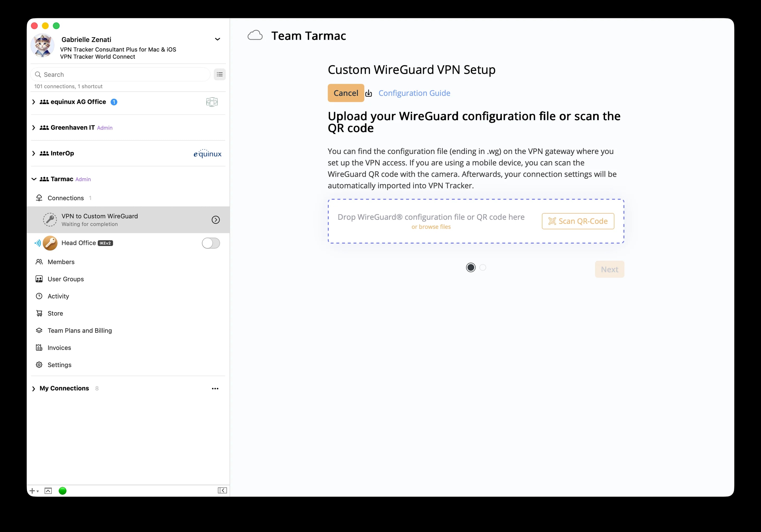Open the My Connections ellipsis menu
Screen dimensions: 761x532
click(215, 389)
